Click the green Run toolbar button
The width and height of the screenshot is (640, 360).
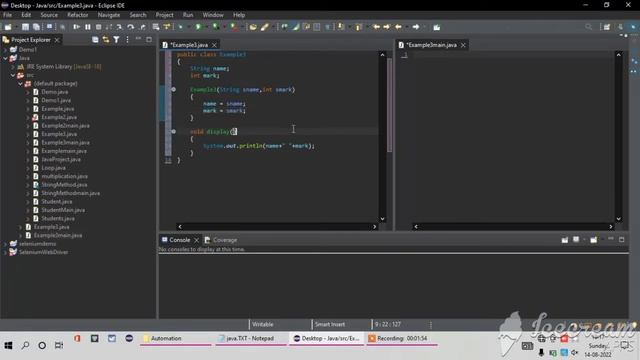click(x=198, y=27)
